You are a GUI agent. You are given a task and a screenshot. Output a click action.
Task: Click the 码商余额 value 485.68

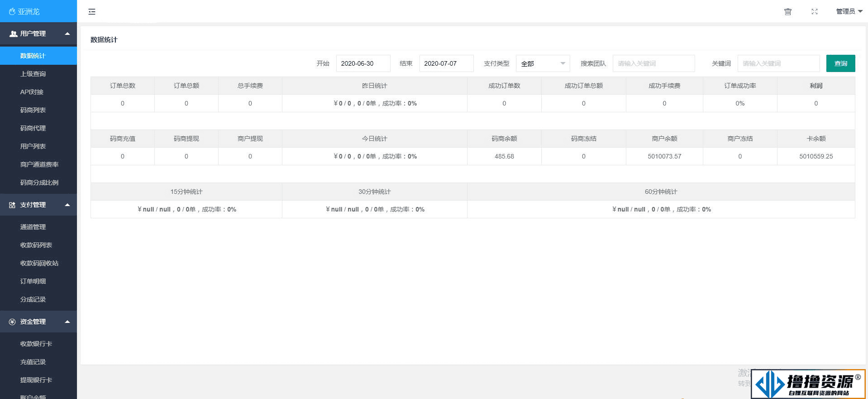(504, 156)
